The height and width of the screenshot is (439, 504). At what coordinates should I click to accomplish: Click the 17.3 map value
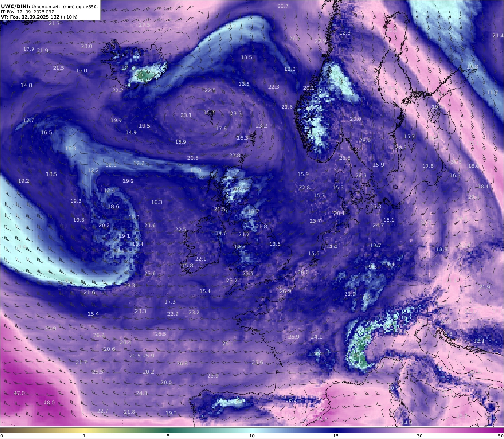pyautogui.click(x=170, y=302)
